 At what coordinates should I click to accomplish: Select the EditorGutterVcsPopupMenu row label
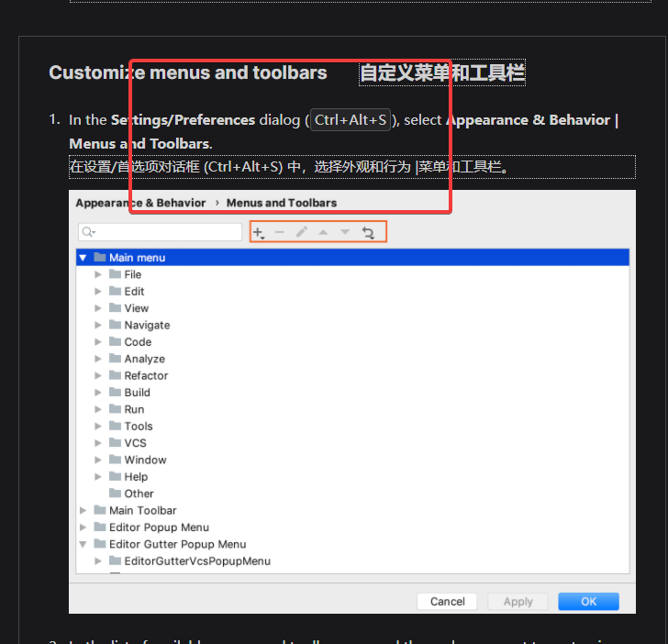point(197,561)
